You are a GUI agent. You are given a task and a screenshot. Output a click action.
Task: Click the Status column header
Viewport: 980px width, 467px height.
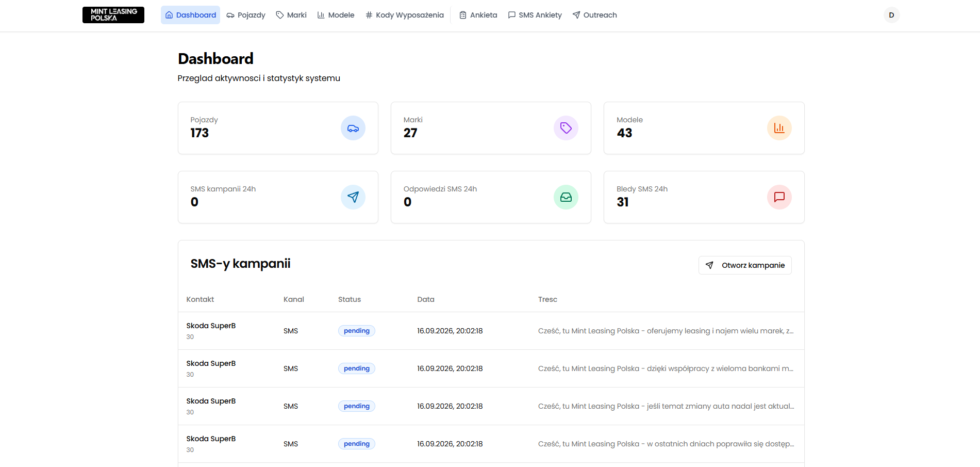pos(350,299)
